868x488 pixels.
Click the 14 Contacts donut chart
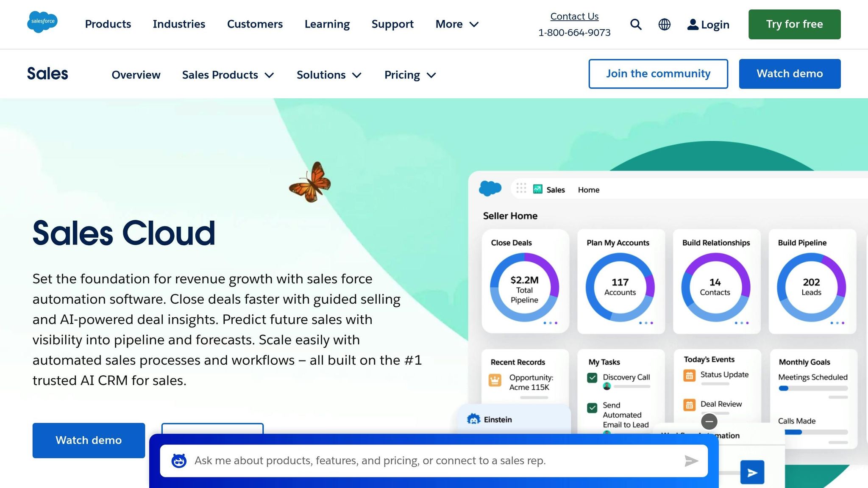(x=715, y=287)
